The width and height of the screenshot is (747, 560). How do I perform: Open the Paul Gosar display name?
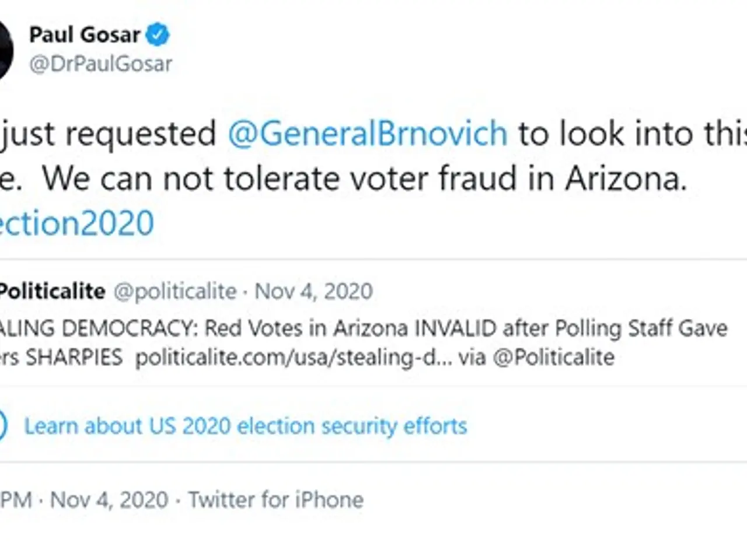(x=85, y=35)
